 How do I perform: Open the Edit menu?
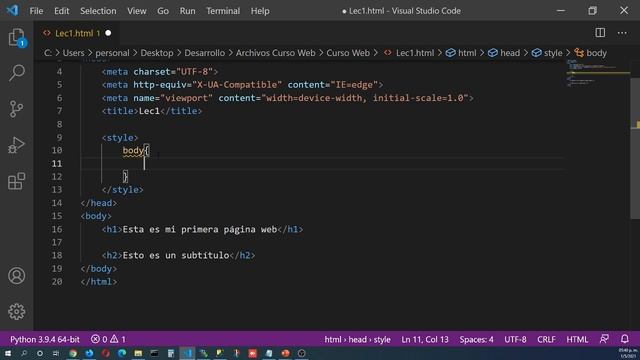(62, 11)
